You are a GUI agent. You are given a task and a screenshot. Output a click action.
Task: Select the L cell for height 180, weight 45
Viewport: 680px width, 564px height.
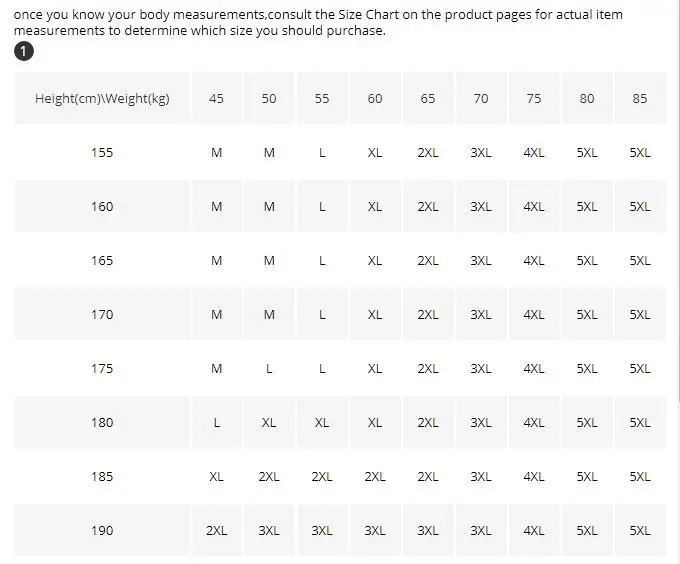[x=216, y=423]
